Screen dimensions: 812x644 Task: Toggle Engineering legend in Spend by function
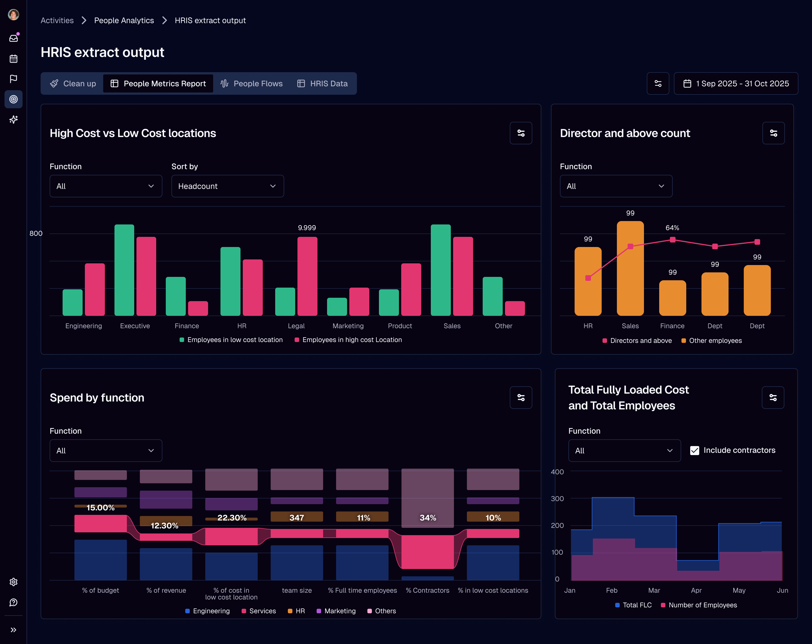pos(208,611)
